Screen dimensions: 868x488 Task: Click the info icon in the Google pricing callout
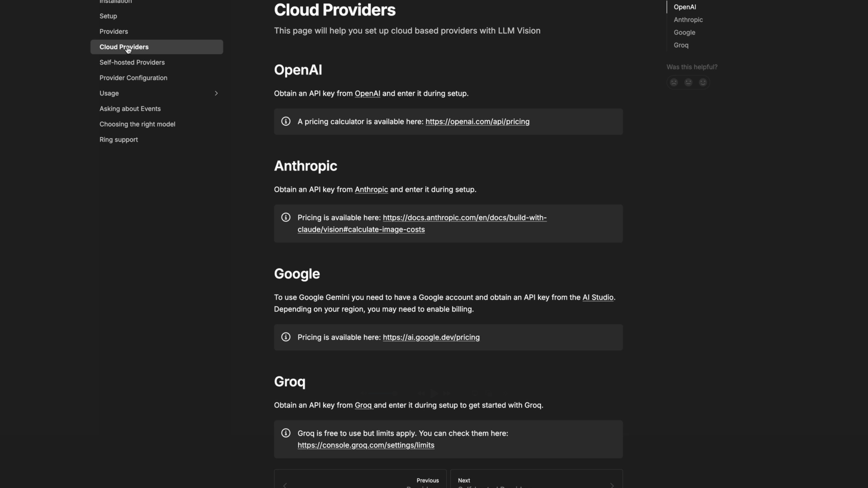pos(286,337)
